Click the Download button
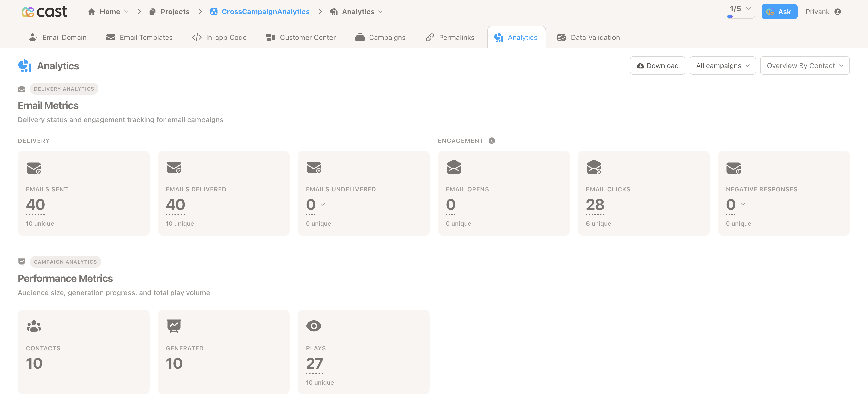The width and height of the screenshot is (868, 404). pos(657,66)
